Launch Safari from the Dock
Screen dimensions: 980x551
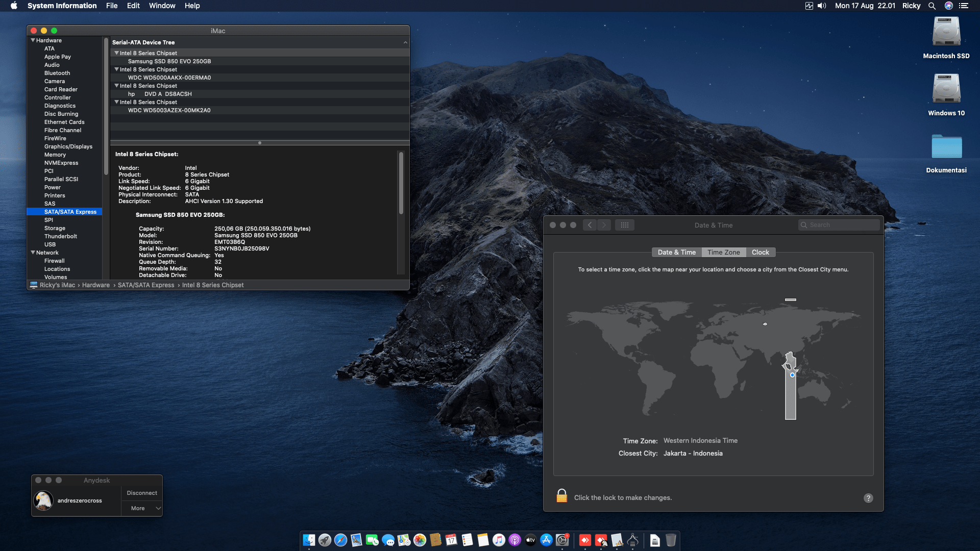click(x=340, y=540)
